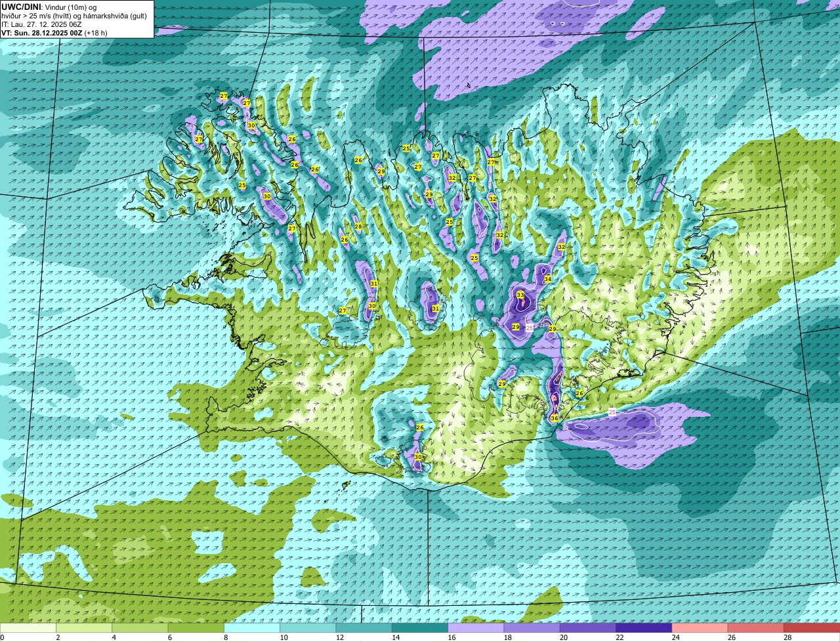
Task: Click the legend scale value 2
Action: click(x=58, y=637)
